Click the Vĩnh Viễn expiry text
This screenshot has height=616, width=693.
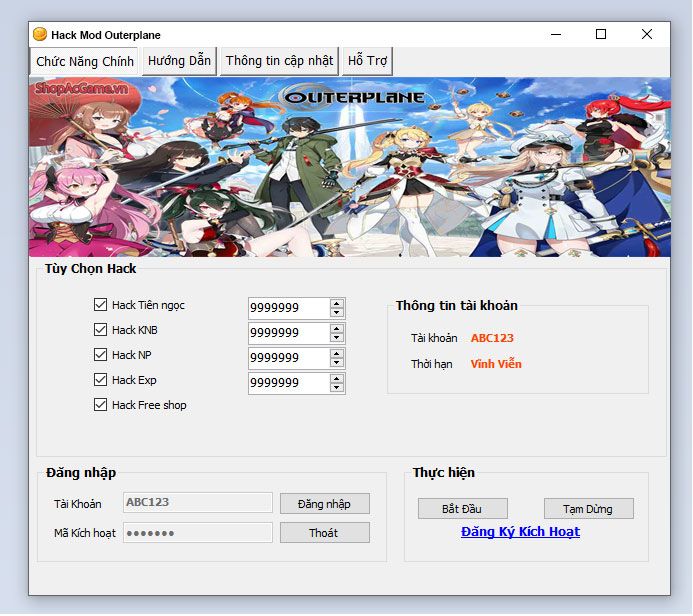[496, 364]
